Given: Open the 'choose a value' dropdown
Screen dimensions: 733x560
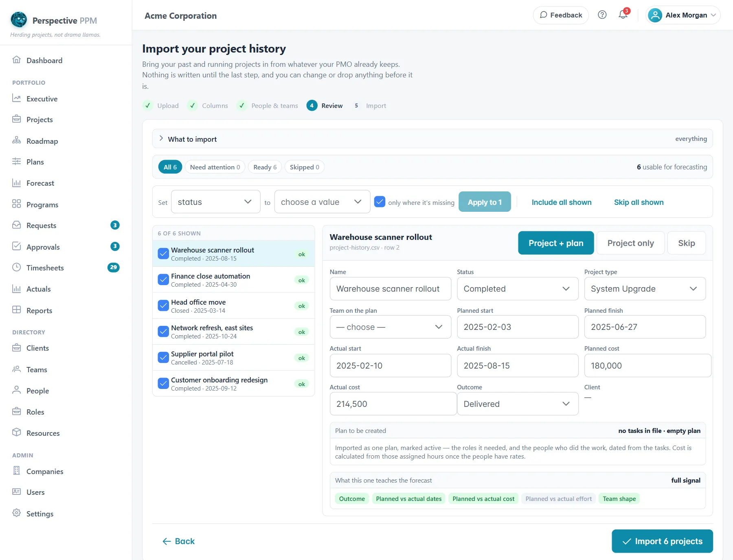Looking at the screenshot, I should click(x=322, y=202).
